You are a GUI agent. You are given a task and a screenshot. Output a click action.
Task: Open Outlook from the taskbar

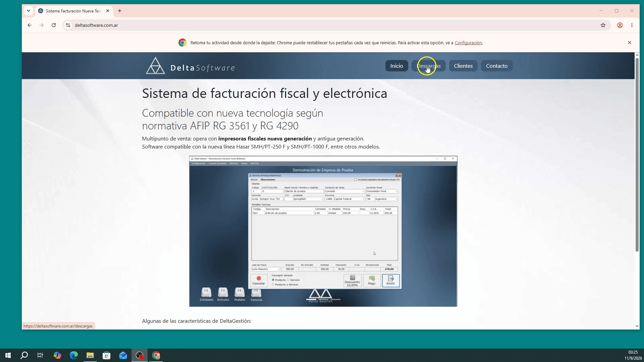point(123,355)
